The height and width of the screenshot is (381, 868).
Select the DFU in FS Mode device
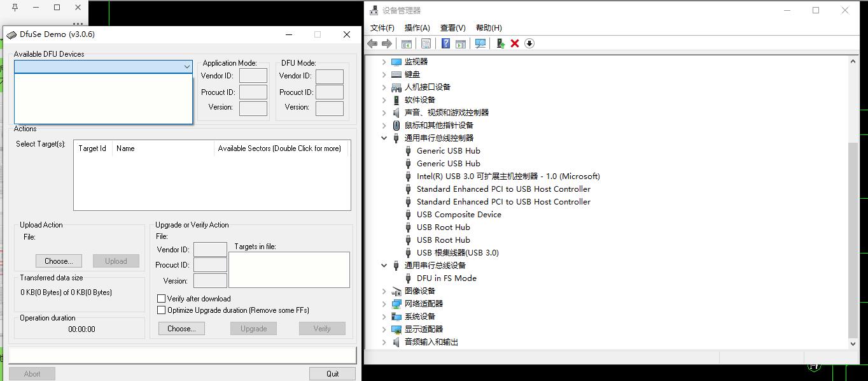pyautogui.click(x=446, y=278)
